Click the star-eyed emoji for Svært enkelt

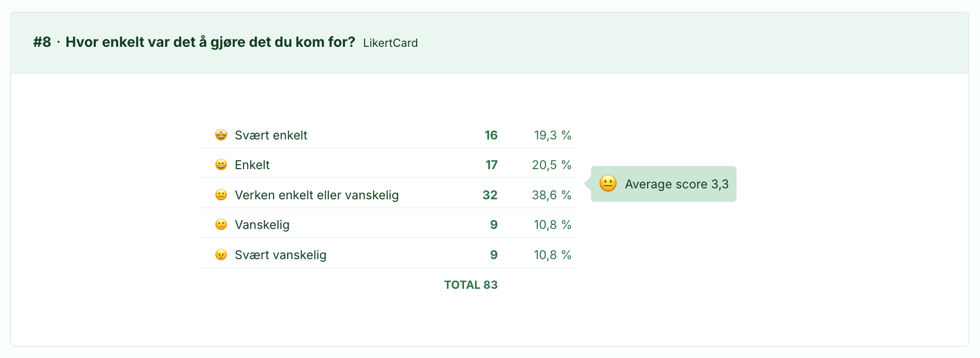click(x=221, y=135)
